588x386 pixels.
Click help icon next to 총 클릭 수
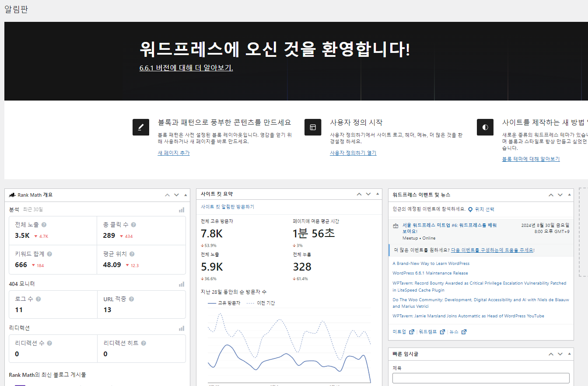[x=133, y=225]
